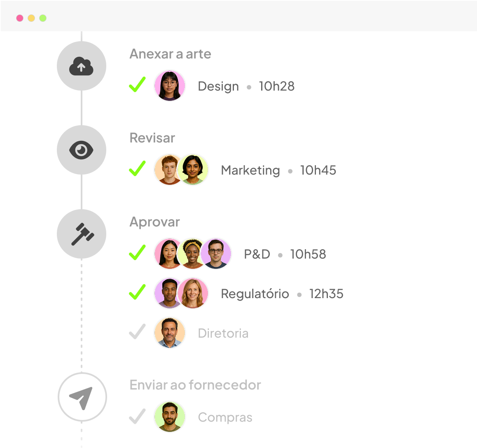Click the blonde woman avatar in Regulatório
The image size is (477, 448).
[x=193, y=293]
